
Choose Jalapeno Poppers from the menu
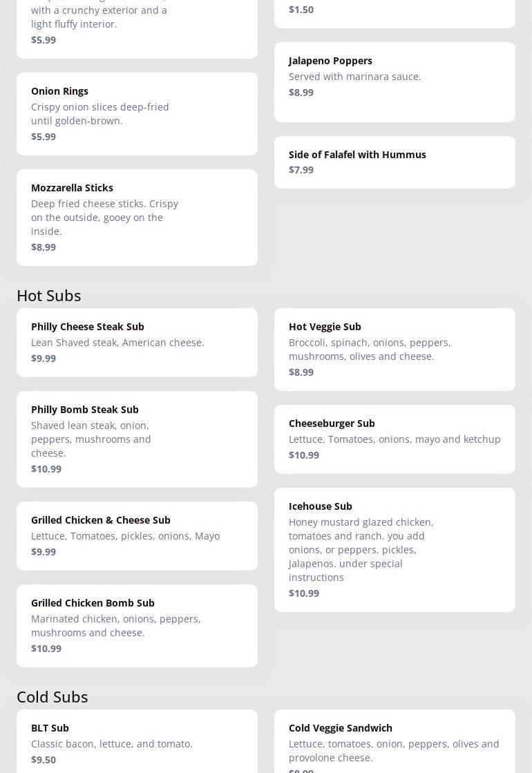[395, 82]
